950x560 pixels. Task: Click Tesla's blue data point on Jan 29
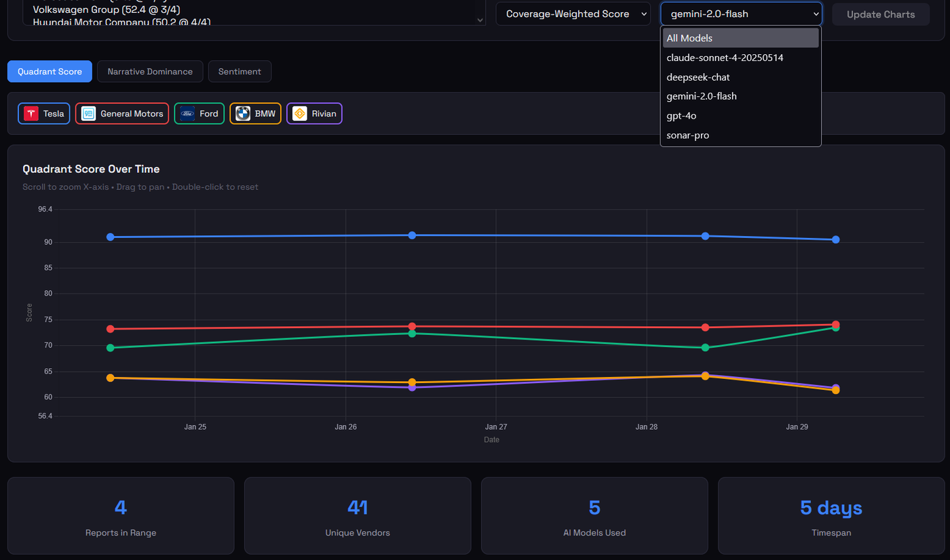pyautogui.click(x=836, y=239)
